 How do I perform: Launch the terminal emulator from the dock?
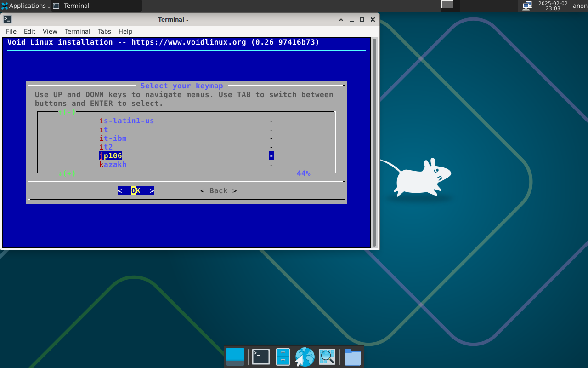pos(261,357)
